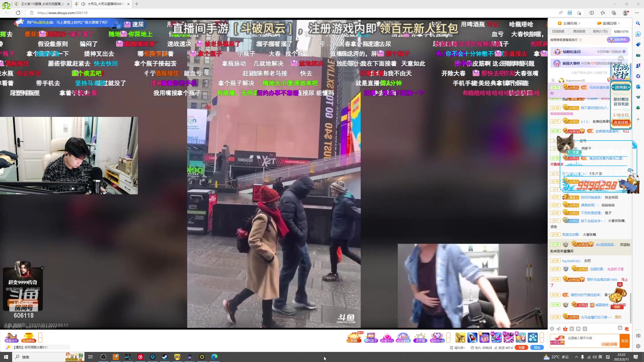This screenshot has height=362, width=644.
Task: Open the 互动预言 prediction icon
Action: point(28,337)
